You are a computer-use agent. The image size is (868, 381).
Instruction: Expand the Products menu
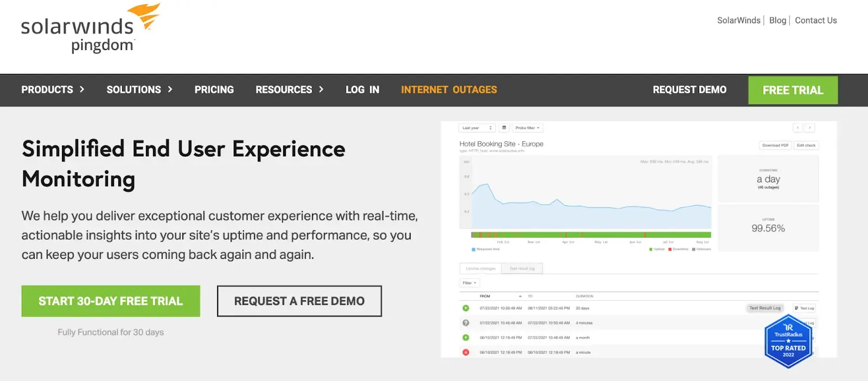[53, 90]
